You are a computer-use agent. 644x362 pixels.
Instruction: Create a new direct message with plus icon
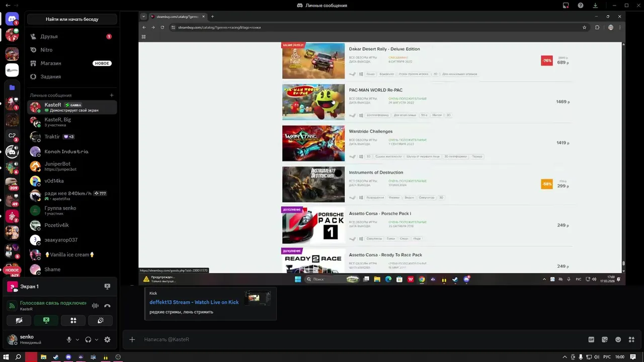[112, 95]
